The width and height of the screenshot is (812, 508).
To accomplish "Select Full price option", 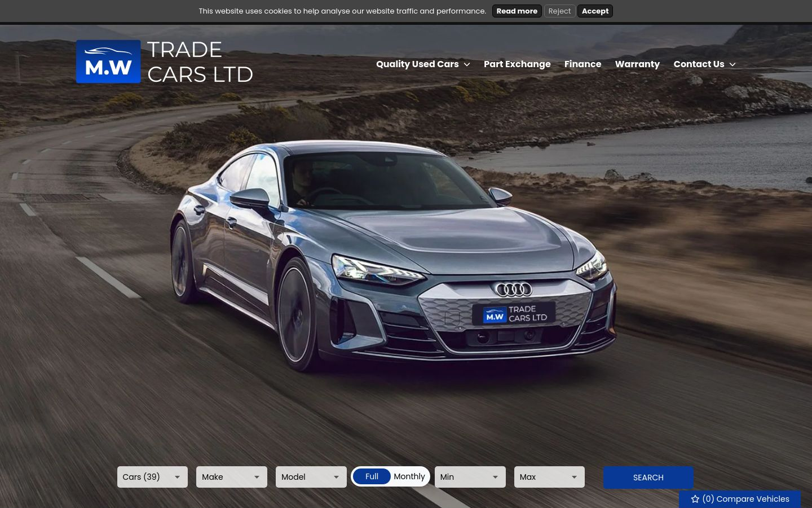I will click(x=372, y=476).
